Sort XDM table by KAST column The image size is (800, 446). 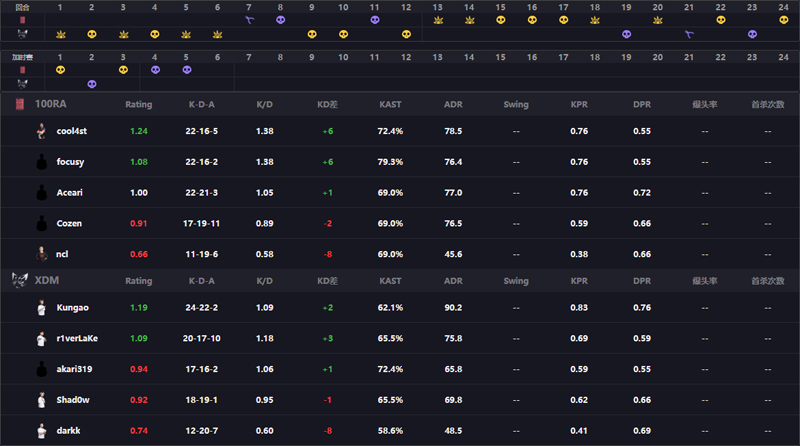click(x=390, y=281)
